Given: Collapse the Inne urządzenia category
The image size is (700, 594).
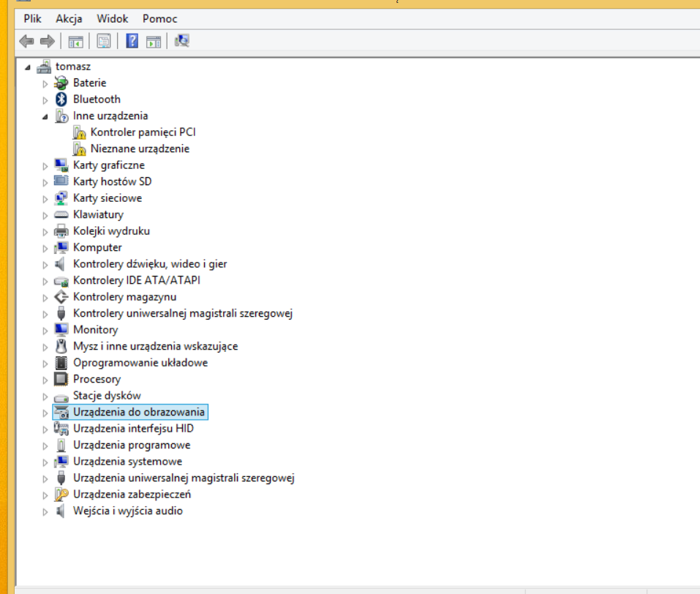Looking at the screenshot, I should click(45, 116).
